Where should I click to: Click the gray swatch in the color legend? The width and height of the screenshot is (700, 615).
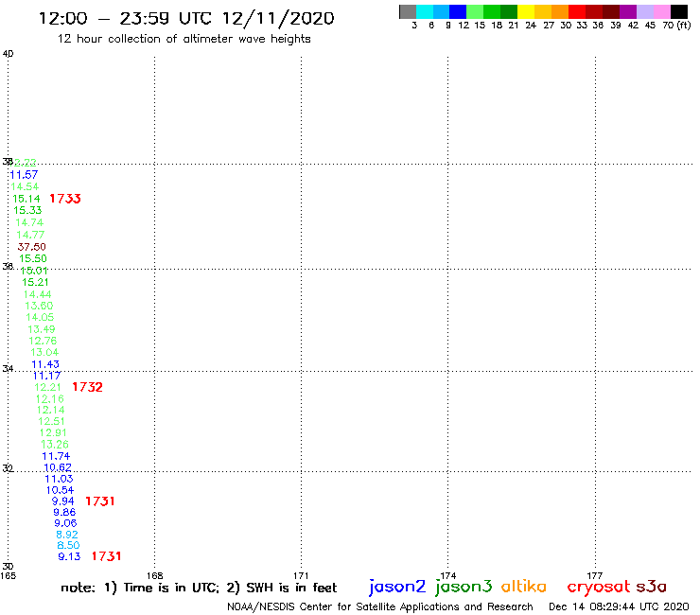(408, 11)
